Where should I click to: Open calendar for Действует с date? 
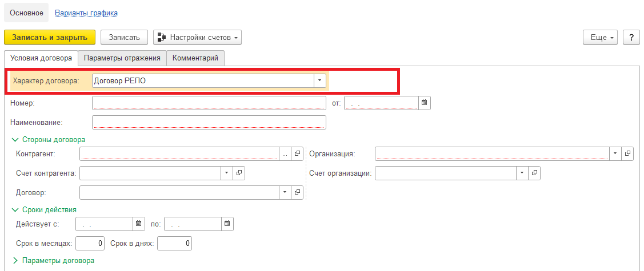138,224
